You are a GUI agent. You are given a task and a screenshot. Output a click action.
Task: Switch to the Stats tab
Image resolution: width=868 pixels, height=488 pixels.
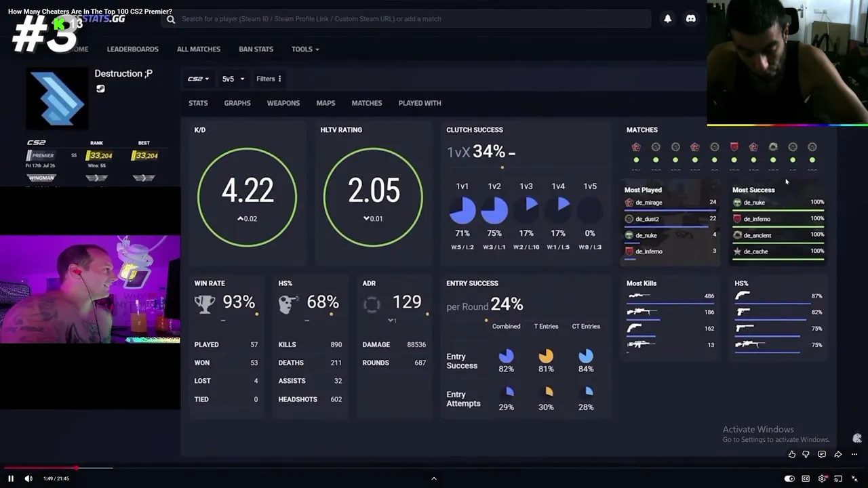click(198, 103)
